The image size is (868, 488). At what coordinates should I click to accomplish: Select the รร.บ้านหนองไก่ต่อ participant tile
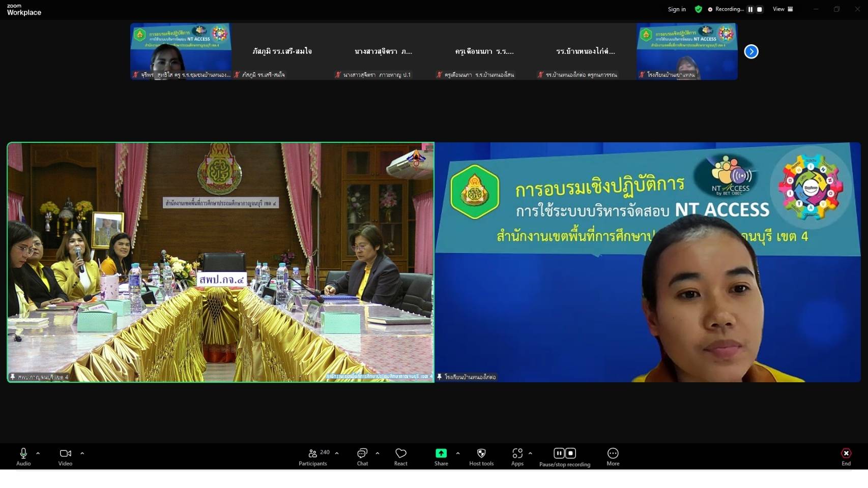coord(586,51)
